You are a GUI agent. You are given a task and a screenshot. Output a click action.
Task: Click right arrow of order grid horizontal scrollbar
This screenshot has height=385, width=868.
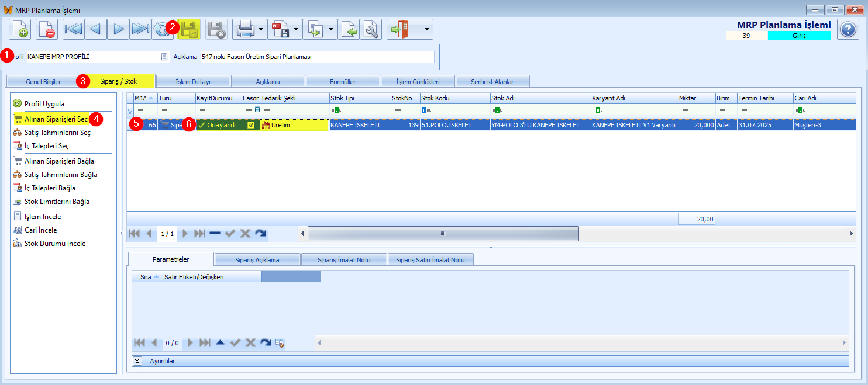tap(851, 233)
